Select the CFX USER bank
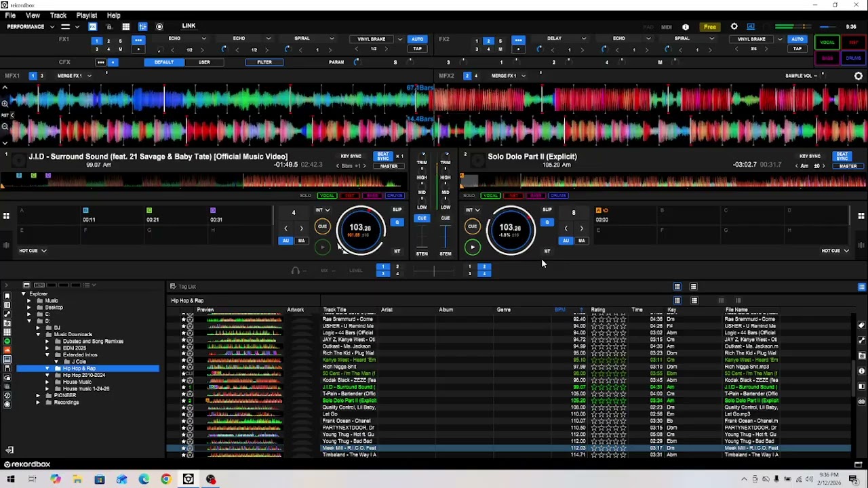 pyautogui.click(x=204, y=62)
